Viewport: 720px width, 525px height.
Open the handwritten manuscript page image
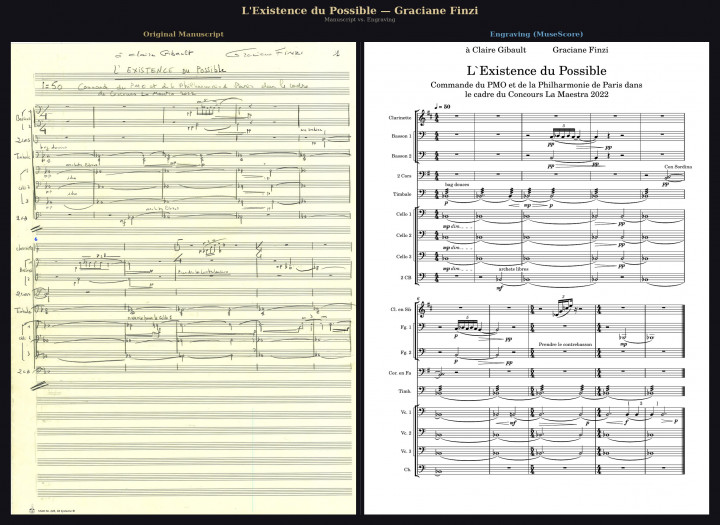(183, 278)
